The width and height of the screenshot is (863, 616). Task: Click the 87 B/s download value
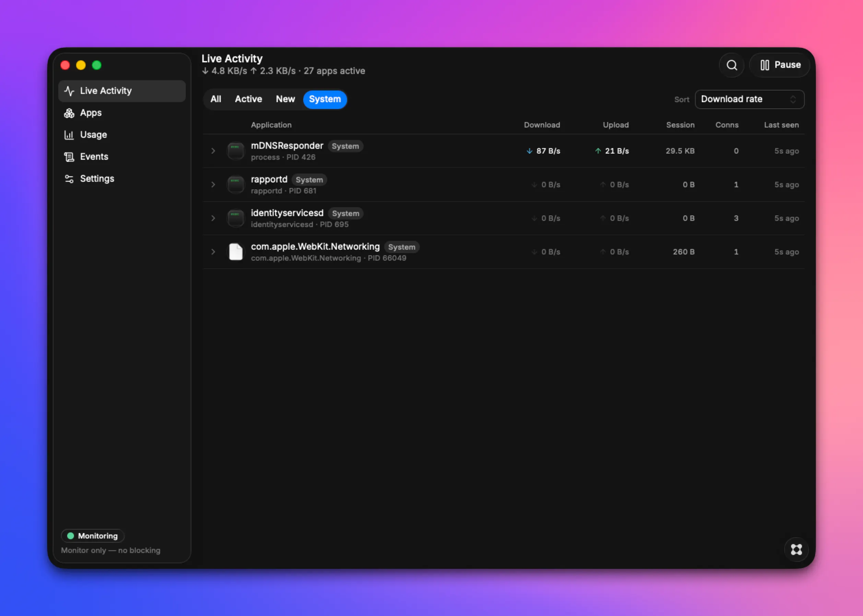548,151
